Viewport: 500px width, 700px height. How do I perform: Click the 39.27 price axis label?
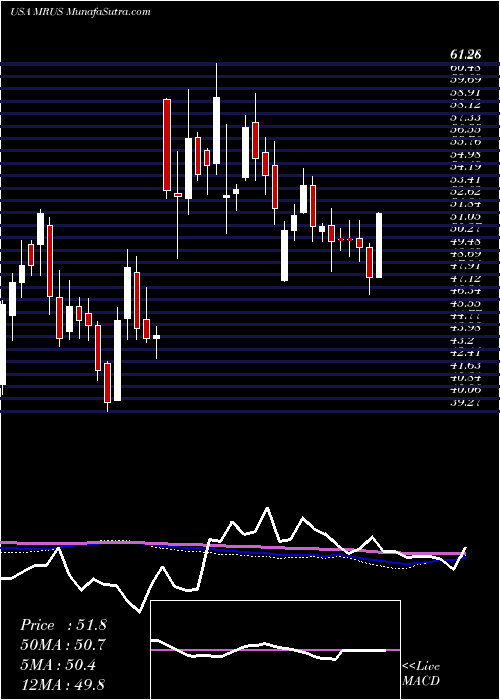coord(465,402)
